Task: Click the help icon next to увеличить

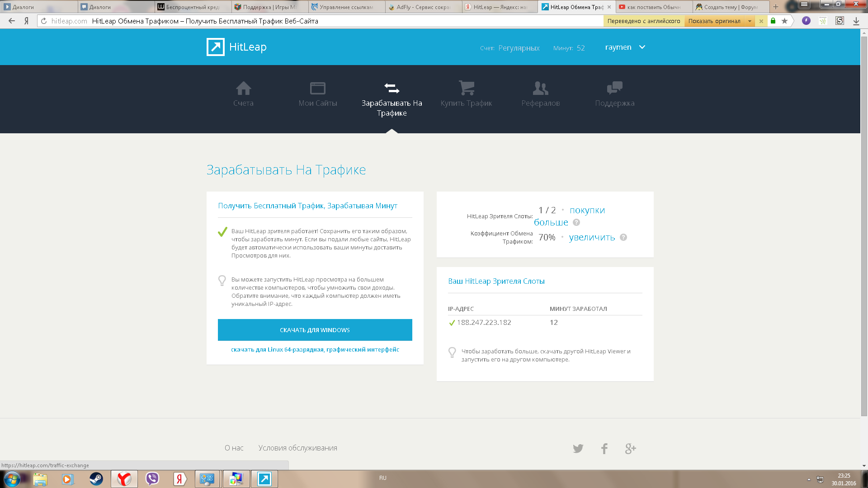Action: [623, 237]
